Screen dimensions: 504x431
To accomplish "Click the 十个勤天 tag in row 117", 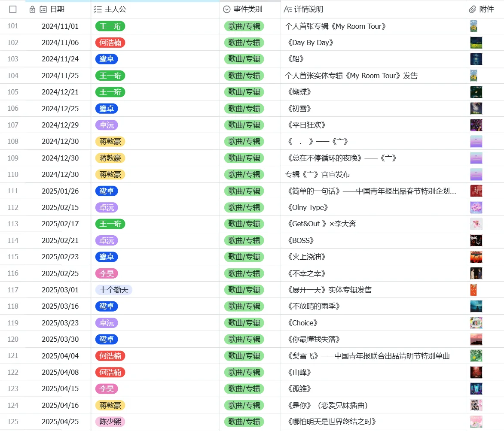I will 114,290.
